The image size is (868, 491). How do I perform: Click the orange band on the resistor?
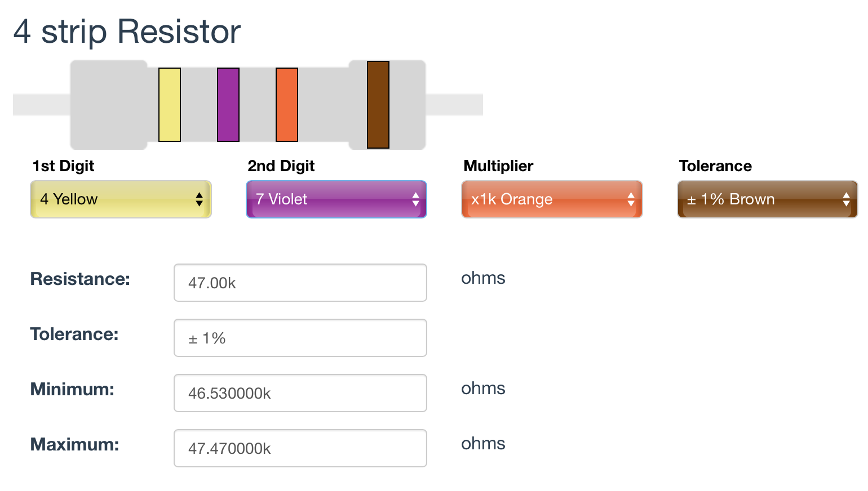point(287,105)
